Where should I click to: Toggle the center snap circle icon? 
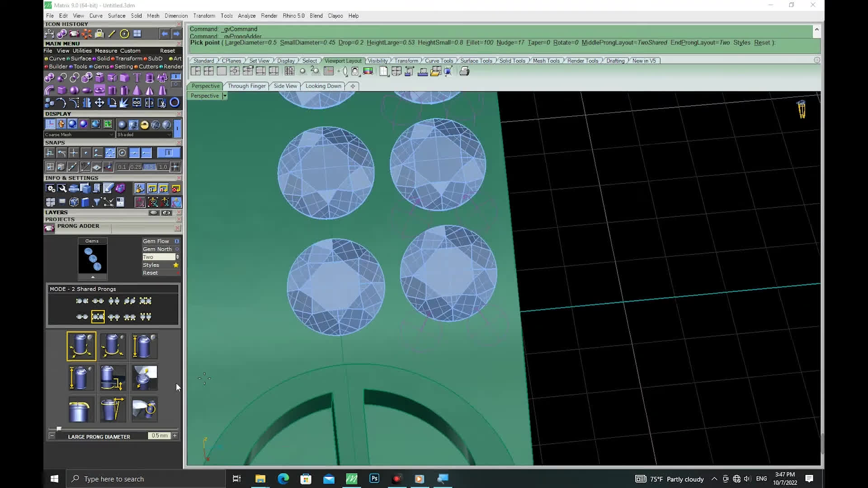pyautogui.click(x=122, y=153)
